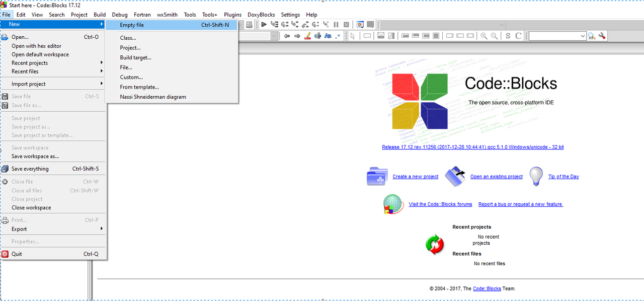Image resolution: width=644 pixels, height=301 pixels.
Task: Select Close workspace menu item
Action: [54, 207]
